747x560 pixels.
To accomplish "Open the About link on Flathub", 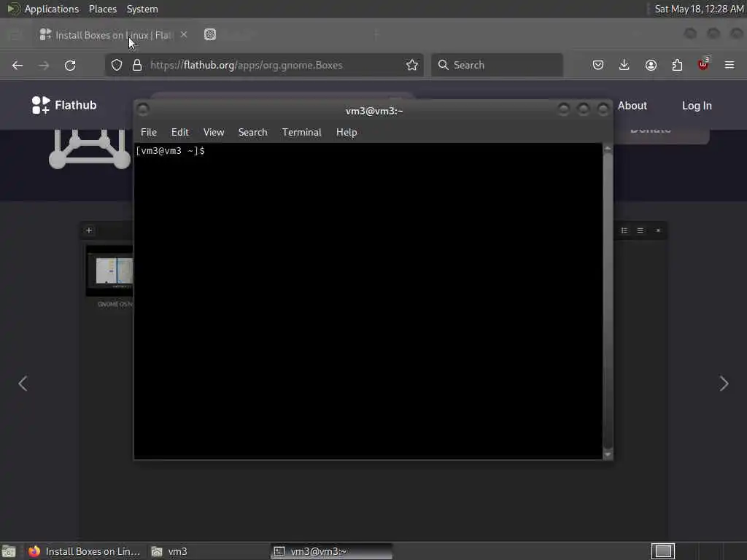I will click(632, 106).
